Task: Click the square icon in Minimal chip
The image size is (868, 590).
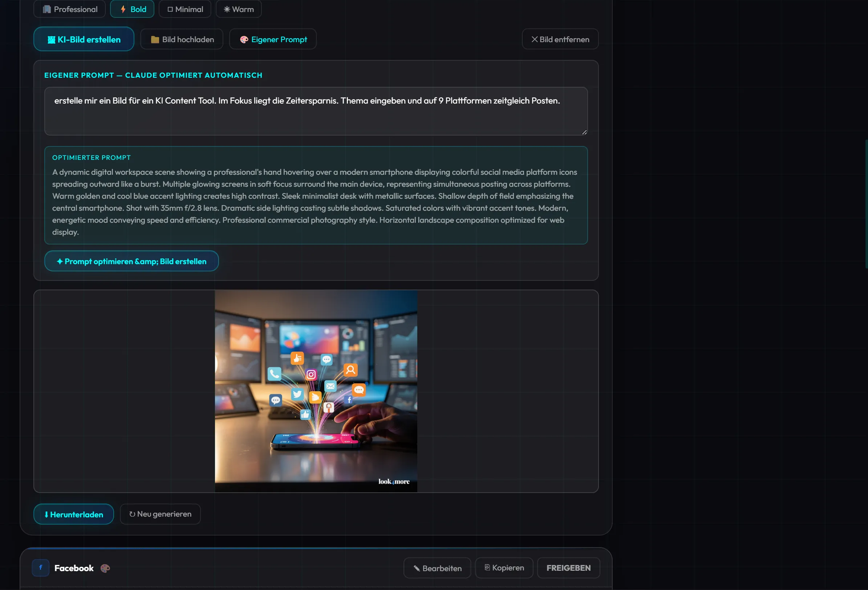Action: 170,9
